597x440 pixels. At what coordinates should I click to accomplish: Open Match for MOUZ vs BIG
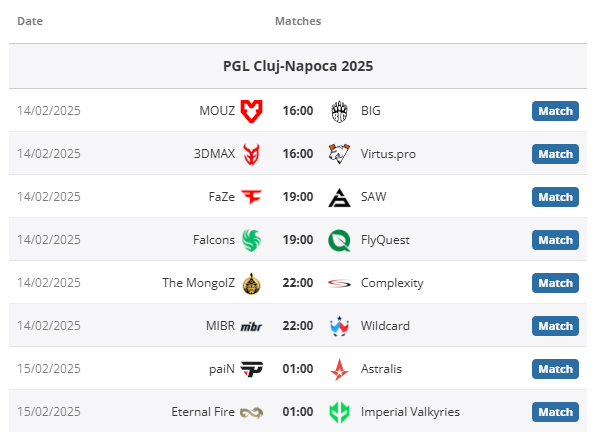tap(555, 111)
